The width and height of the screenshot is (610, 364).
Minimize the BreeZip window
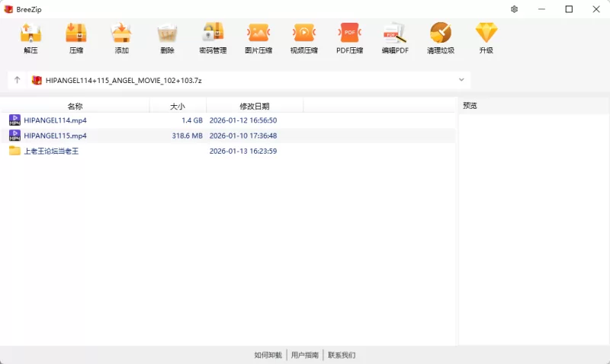tap(541, 9)
